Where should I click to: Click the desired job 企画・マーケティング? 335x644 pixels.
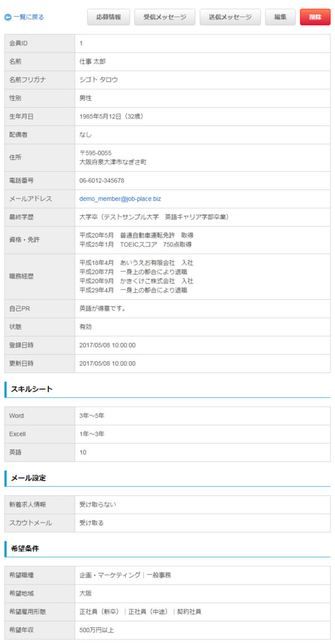point(110,575)
